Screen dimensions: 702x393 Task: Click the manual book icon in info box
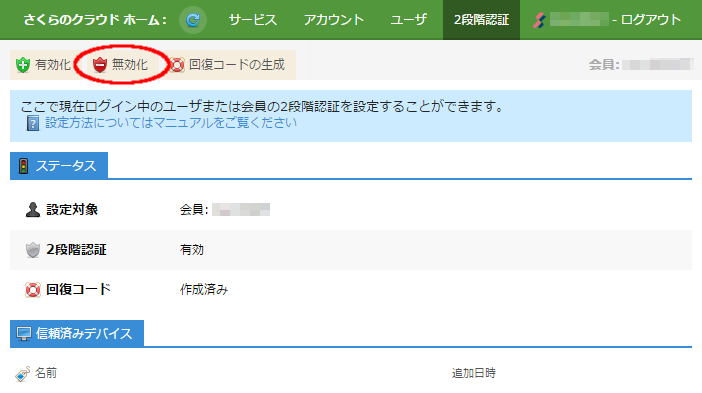33,123
